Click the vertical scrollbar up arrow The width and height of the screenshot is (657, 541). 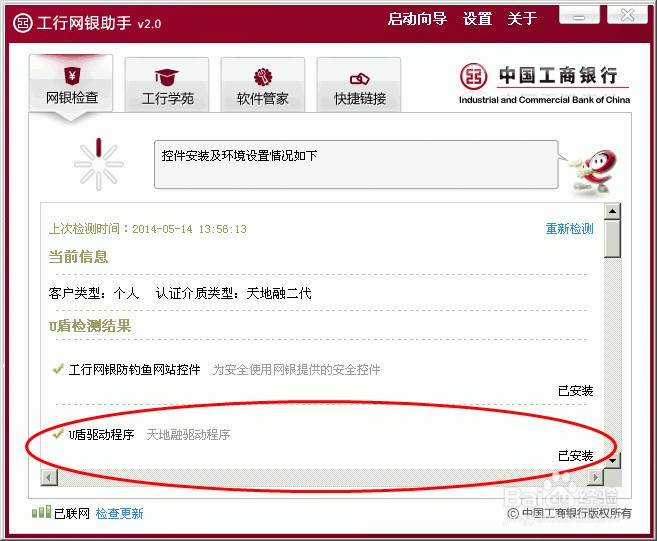point(612,211)
